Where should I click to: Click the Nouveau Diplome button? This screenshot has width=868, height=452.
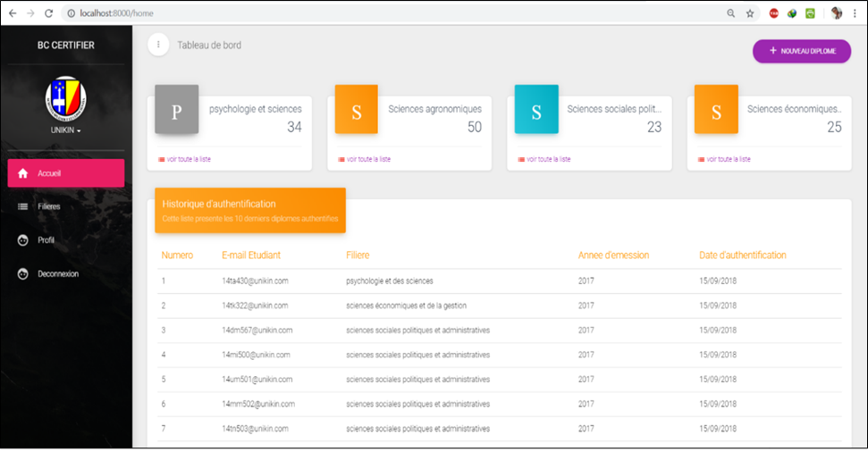[802, 52]
